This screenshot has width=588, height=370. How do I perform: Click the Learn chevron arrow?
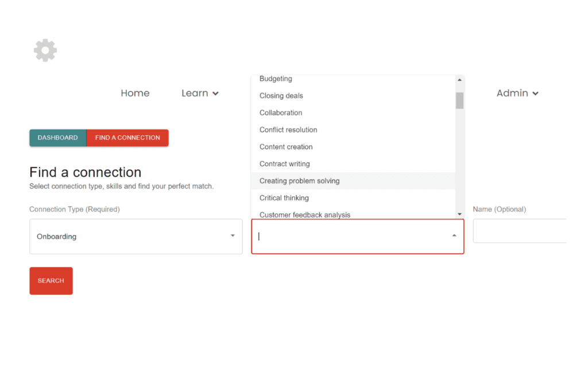[x=216, y=94]
